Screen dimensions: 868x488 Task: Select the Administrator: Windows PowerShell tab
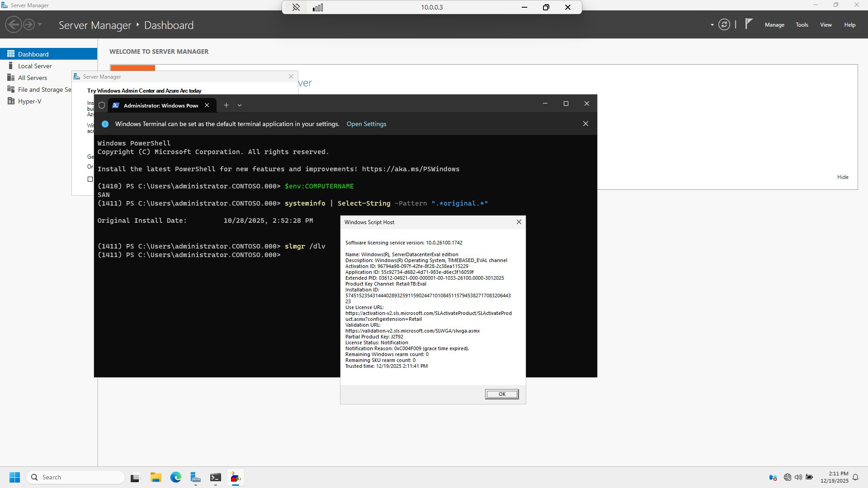point(160,105)
